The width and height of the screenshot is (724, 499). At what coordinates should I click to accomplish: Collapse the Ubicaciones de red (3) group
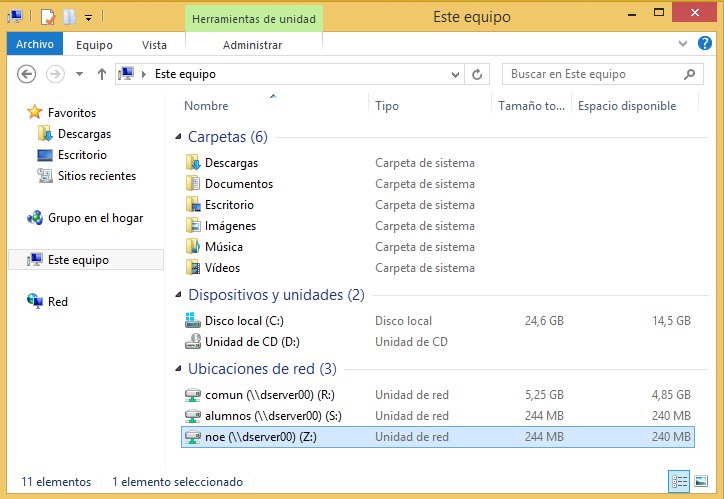179,368
